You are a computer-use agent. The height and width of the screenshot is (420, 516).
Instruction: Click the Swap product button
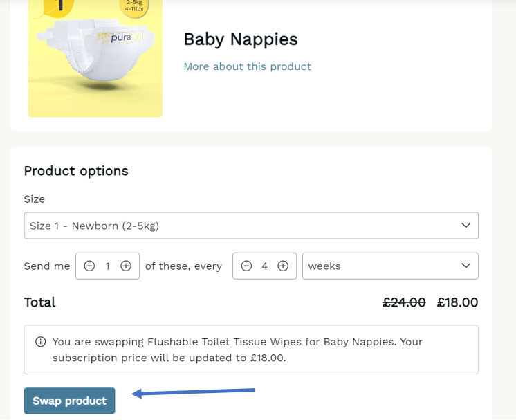tap(69, 401)
